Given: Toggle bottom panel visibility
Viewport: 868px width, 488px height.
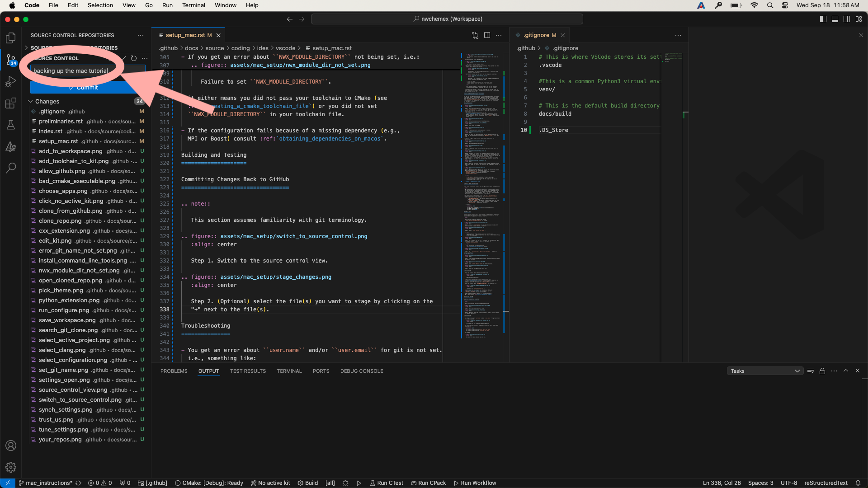Looking at the screenshot, I should (835, 19).
